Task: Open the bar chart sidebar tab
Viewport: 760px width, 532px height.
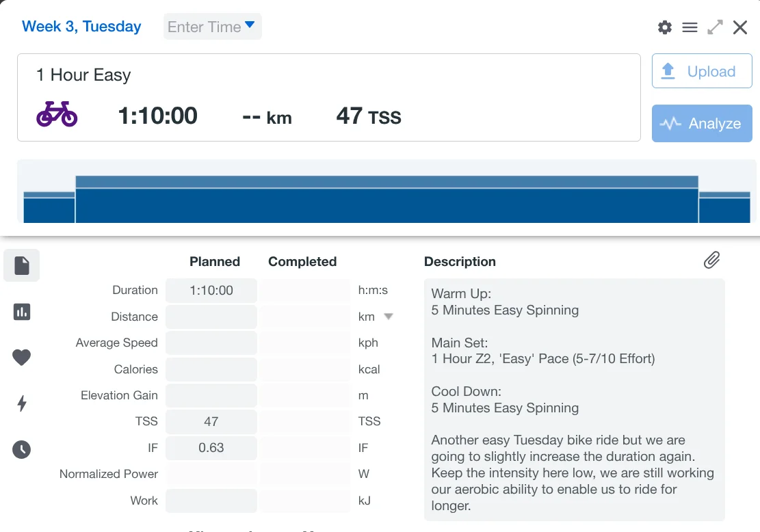Action: click(22, 312)
